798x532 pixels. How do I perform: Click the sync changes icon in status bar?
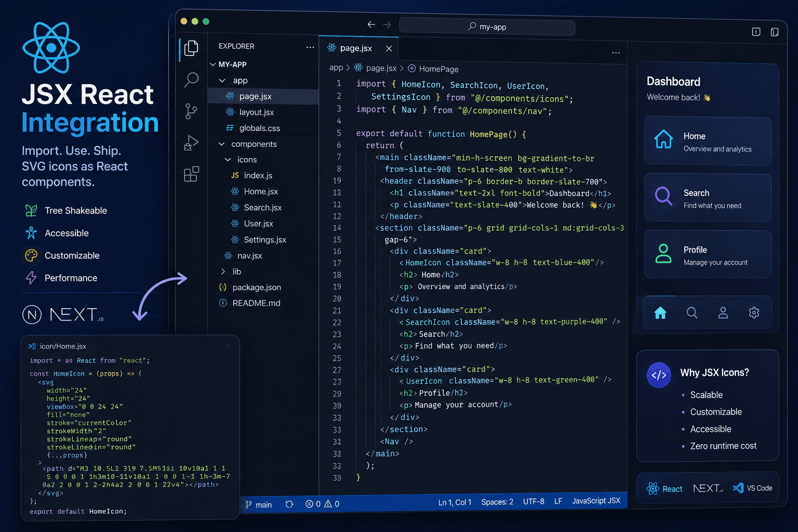click(289, 504)
